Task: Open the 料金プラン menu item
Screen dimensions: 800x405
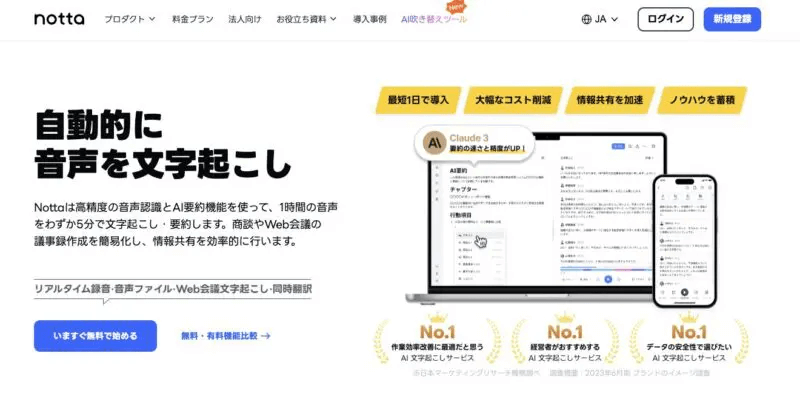Action: coord(193,19)
